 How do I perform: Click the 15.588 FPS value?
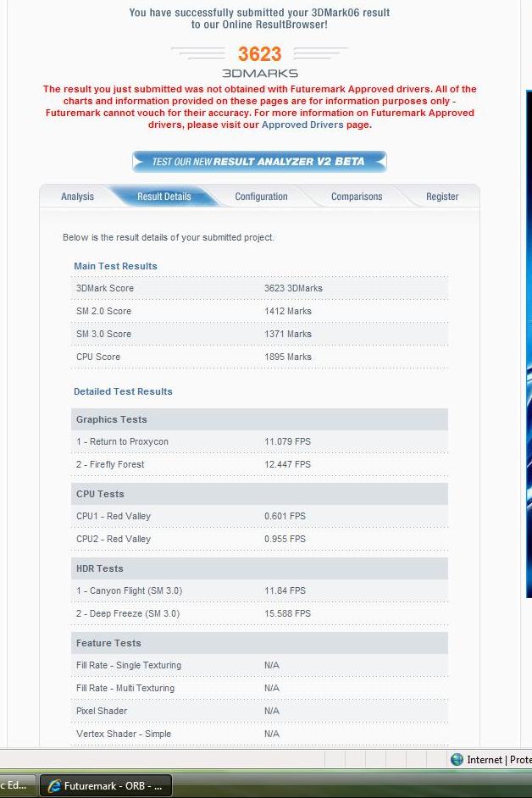[287, 614]
